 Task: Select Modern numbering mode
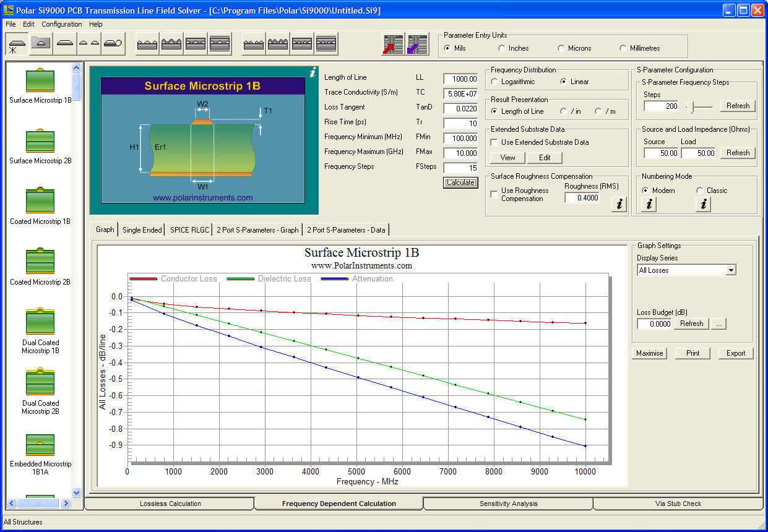645,191
